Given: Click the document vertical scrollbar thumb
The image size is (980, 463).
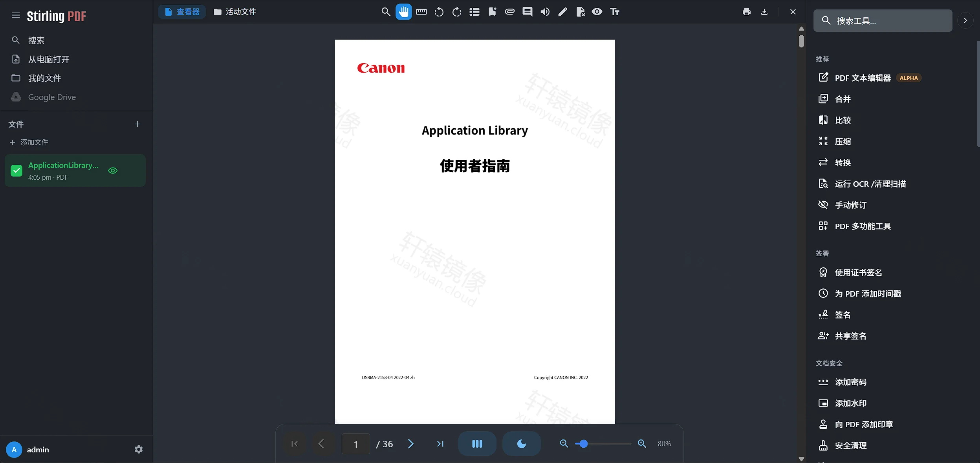Looking at the screenshot, I should click(801, 41).
